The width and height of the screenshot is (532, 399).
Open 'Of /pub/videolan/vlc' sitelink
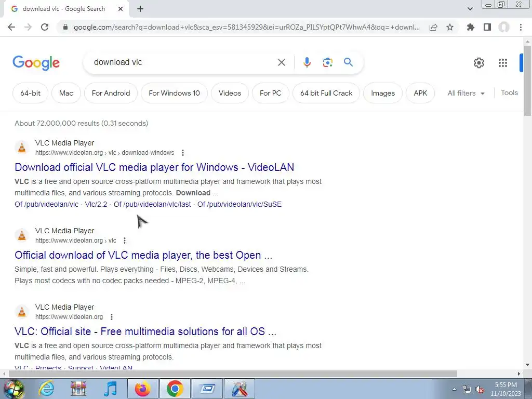click(x=46, y=204)
